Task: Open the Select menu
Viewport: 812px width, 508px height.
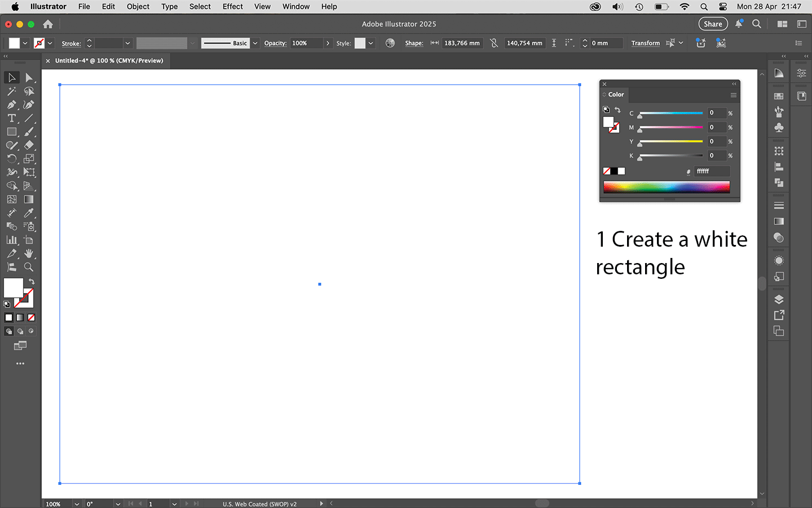Action: pyautogui.click(x=200, y=7)
